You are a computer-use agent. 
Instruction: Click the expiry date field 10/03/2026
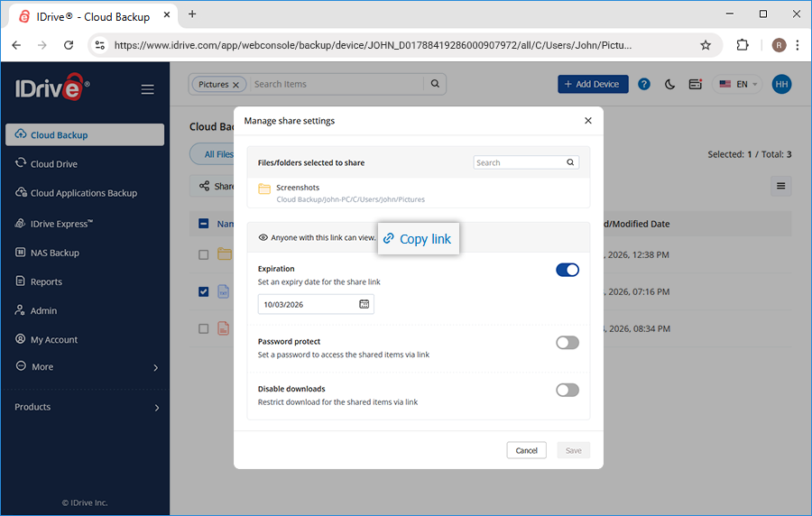316,304
